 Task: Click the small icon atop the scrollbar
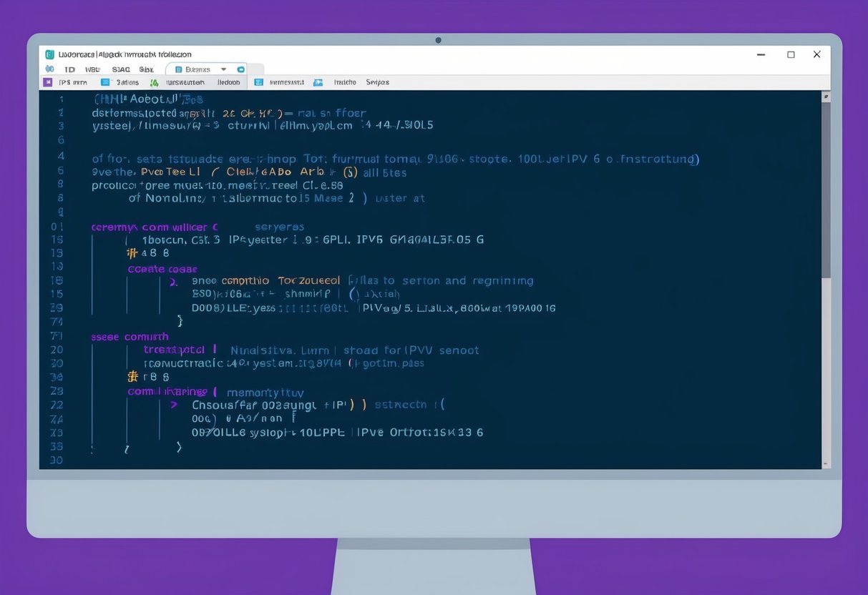pos(826,96)
